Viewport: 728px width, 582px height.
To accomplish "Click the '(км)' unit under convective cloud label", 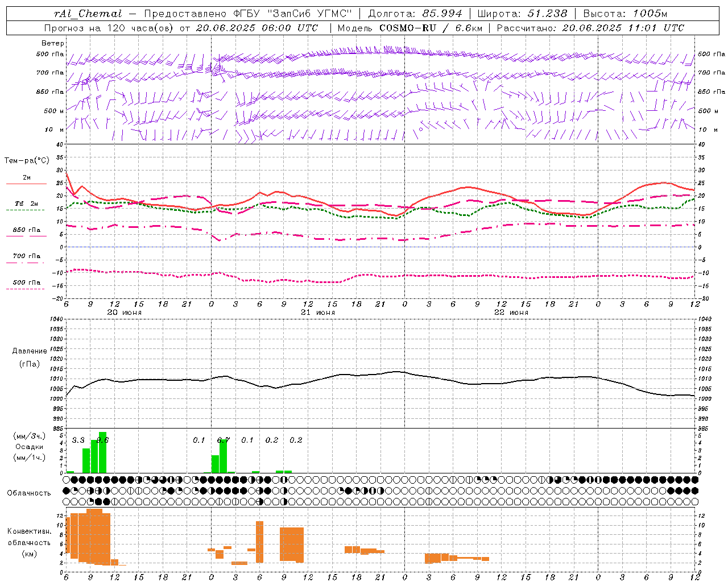I will point(30,554).
